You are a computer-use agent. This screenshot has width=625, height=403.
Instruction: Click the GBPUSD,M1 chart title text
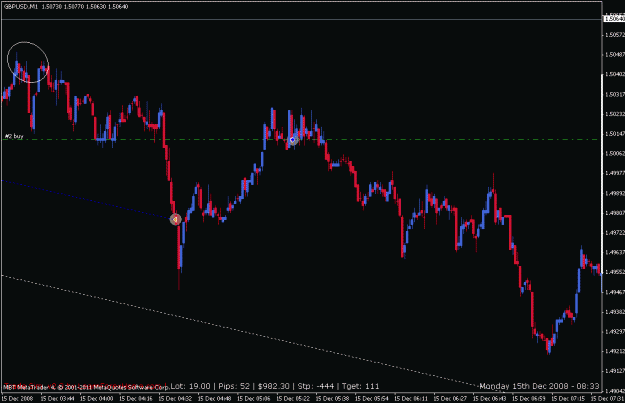[x=21, y=7]
